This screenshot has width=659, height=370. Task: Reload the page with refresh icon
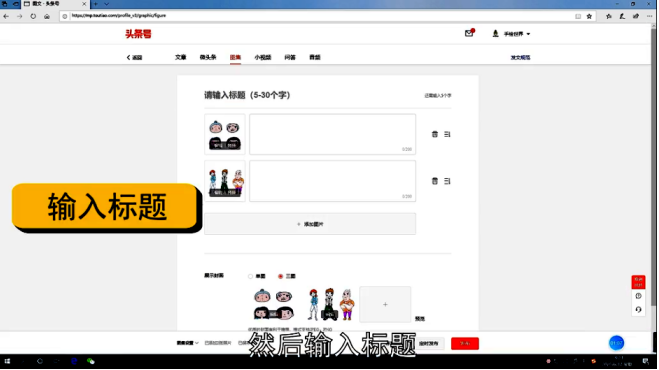[x=33, y=16]
